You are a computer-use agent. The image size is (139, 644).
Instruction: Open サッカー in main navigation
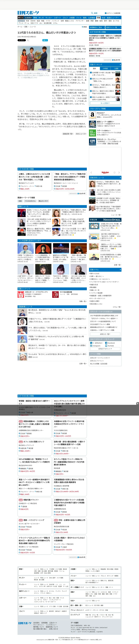point(49,18)
